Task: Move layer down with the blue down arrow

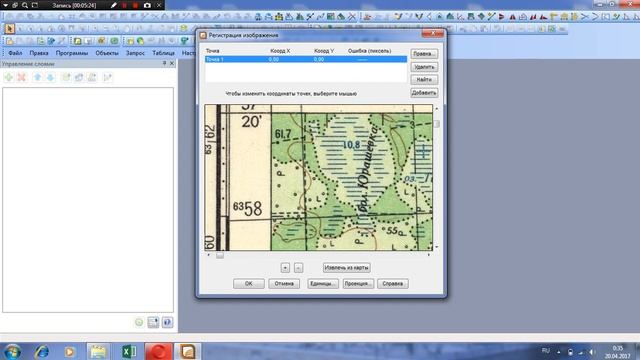Action: click(50, 77)
